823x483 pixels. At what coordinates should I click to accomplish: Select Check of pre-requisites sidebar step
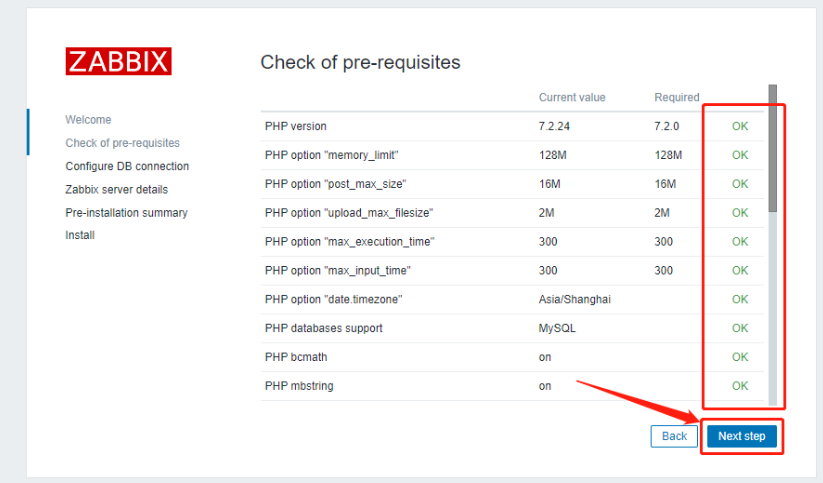[122, 143]
